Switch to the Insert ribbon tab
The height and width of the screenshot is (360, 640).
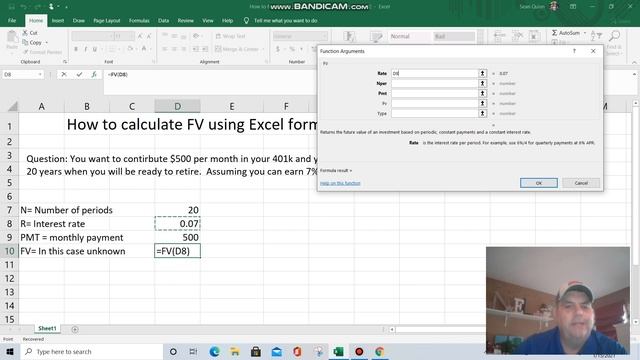tap(58, 20)
